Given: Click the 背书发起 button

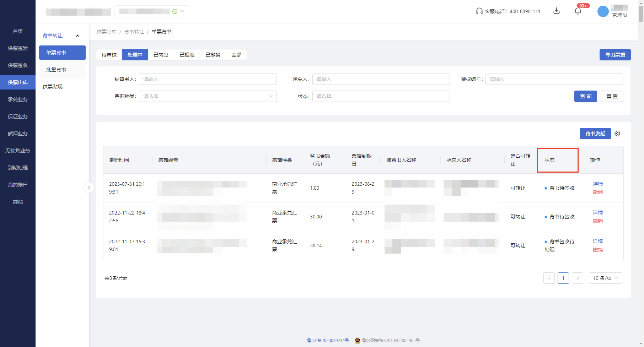Looking at the screenshot, I should pos(595,134).
